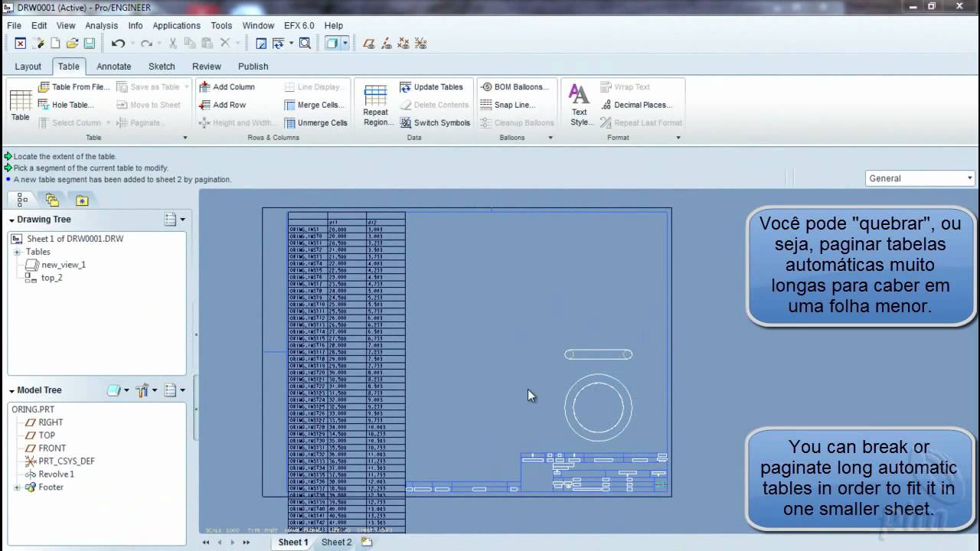
Task: Toggle datum point display icon
Action: pos(403,44)
